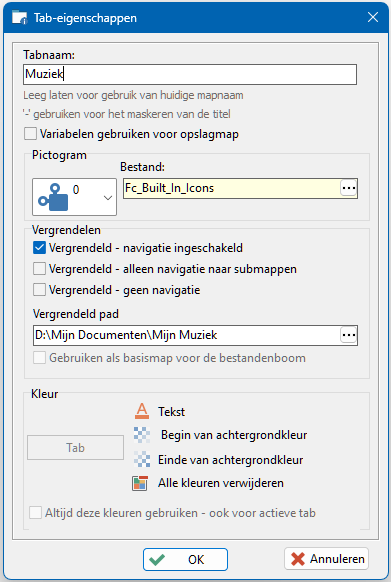Screen dimensions: 391x582
Task: Expand the pictogram dropdown arrow
Action: pos(108,198)
